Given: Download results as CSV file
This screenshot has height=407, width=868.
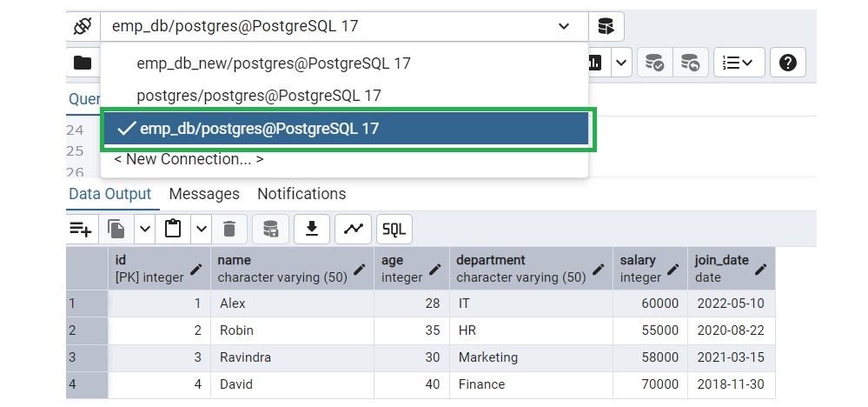Looking at the screenshot, I should click(x=312, y=229).
